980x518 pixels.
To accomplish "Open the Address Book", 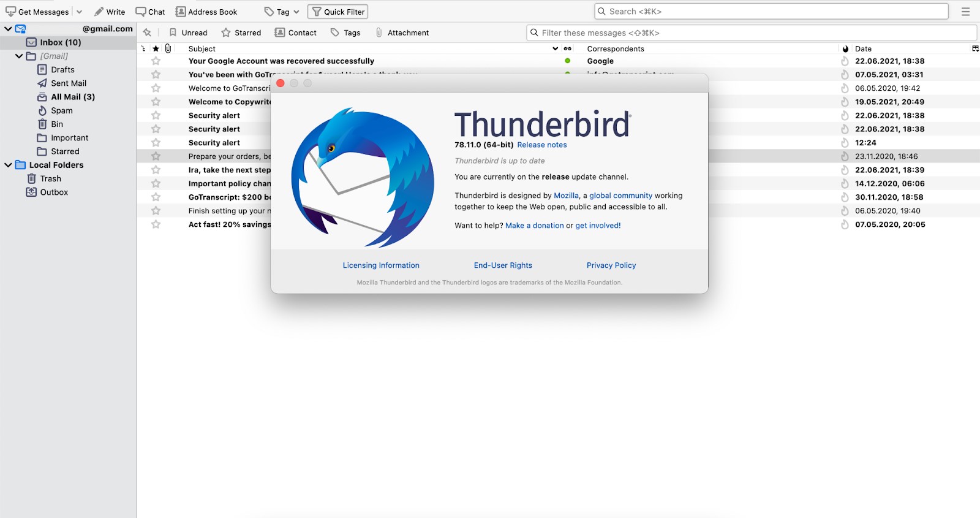I will click(206, 12).
